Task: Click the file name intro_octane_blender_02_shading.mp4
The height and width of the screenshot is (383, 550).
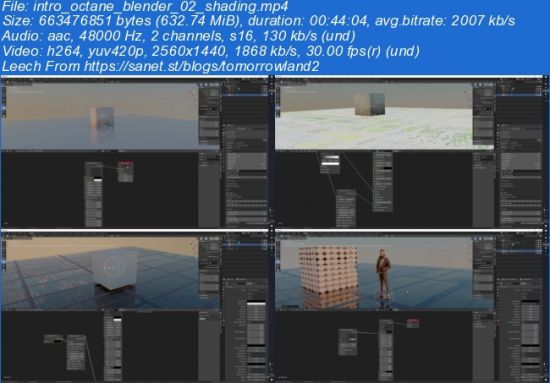Action: (160, 6)
